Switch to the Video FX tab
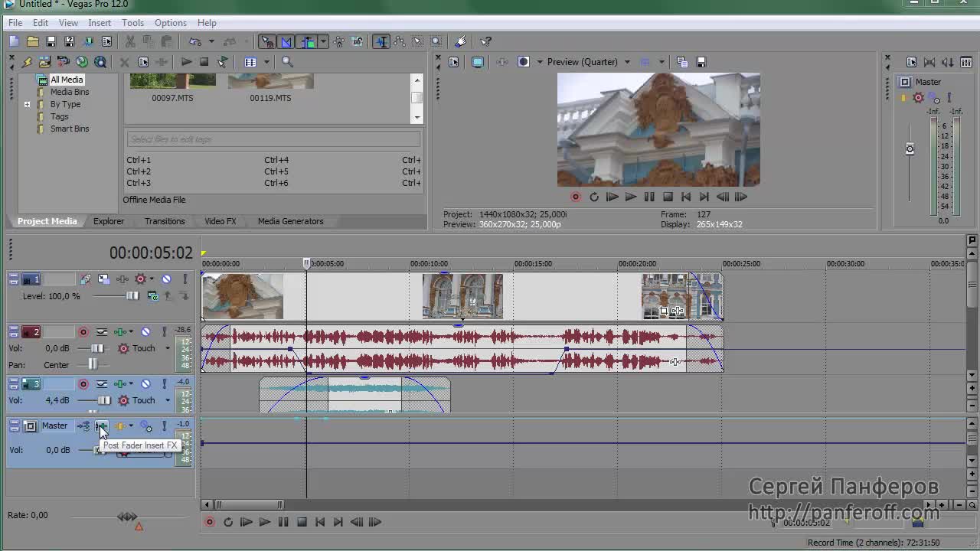Viewport: 980px width, 551px height. (x=220, y=221)
